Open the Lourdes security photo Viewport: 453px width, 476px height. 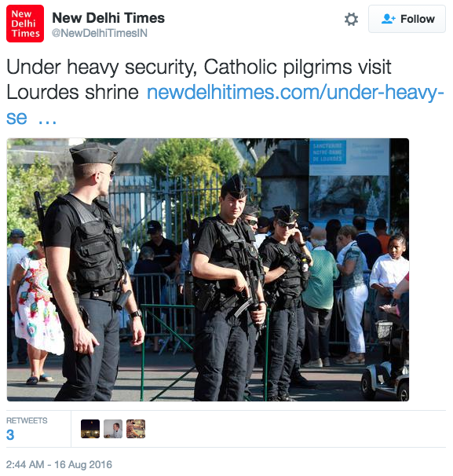[x=208, y=269]
